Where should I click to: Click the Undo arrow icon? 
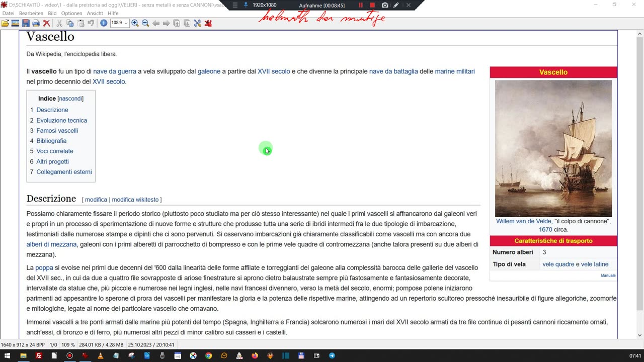(x=91, y=23)
